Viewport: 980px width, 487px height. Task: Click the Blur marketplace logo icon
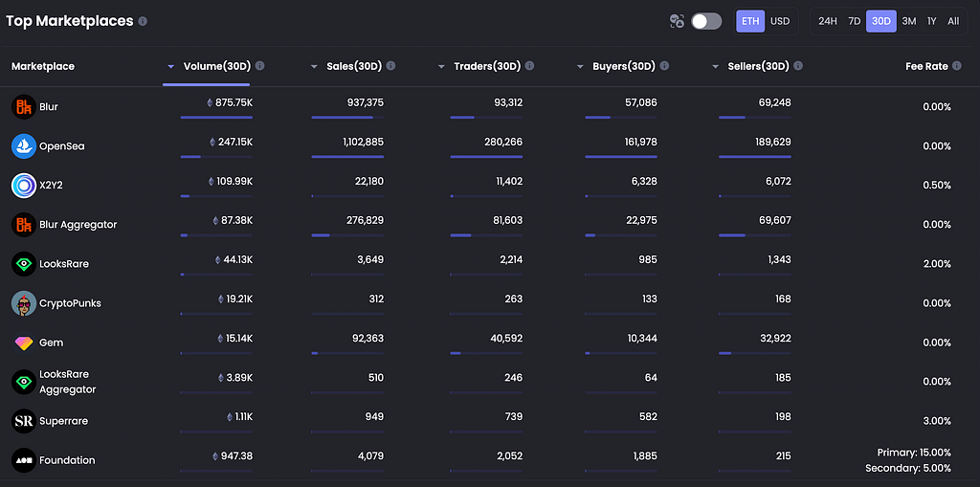[24, 107]
